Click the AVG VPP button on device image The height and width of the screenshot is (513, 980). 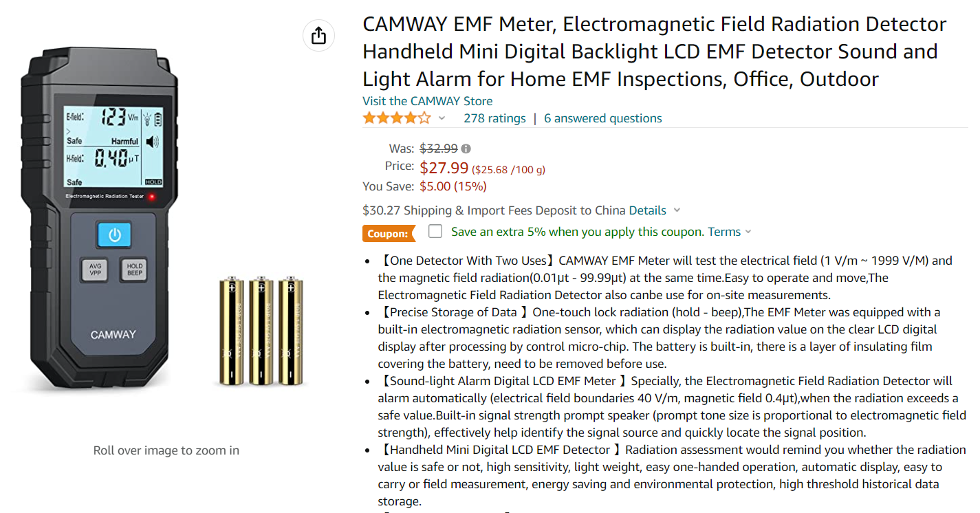click(95, 270)
